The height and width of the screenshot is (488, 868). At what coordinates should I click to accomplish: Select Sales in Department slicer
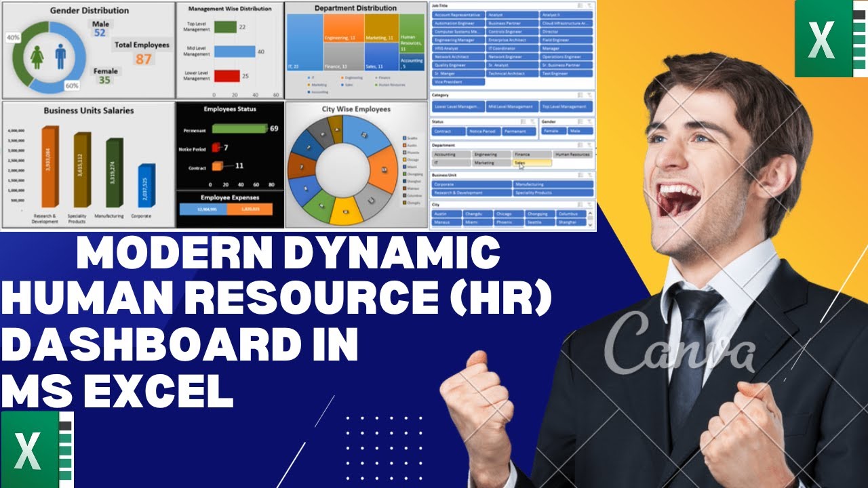532,163
